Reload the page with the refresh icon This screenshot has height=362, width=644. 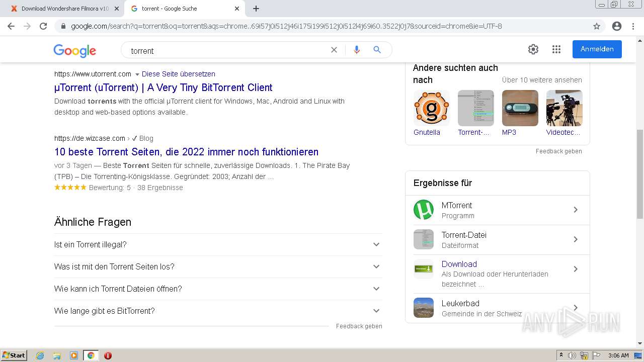43,26
